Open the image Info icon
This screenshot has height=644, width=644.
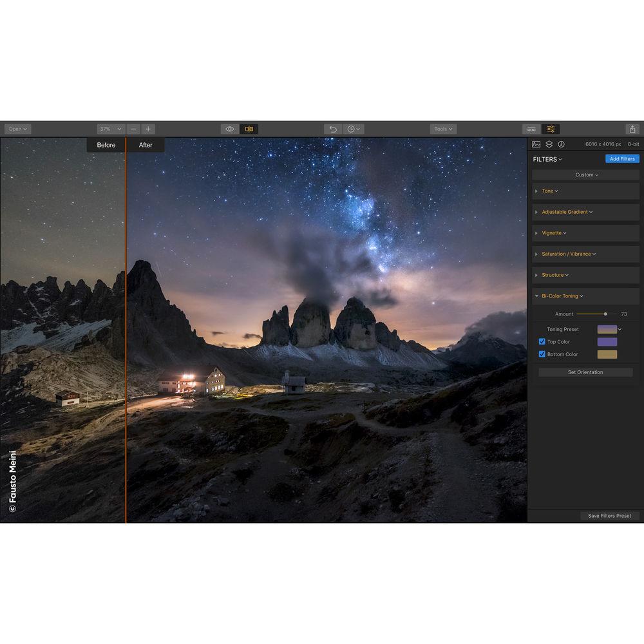[562, 144]
